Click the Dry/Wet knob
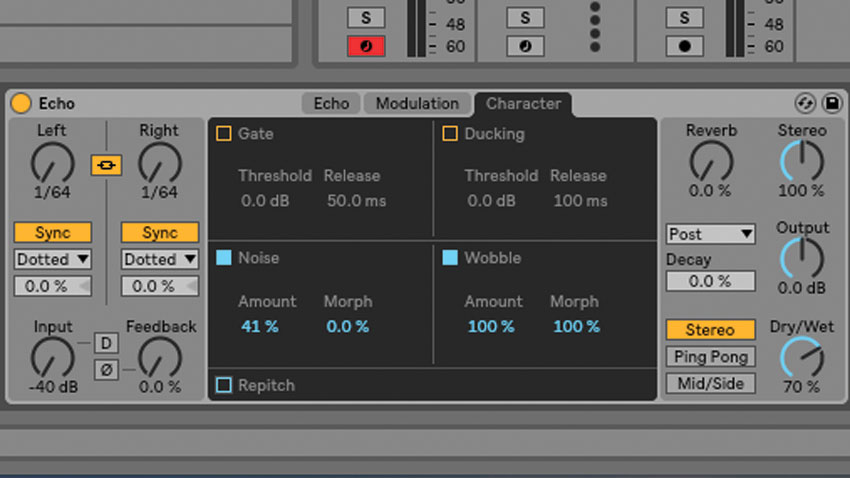 pyautogui.click(x=802, y=358)
